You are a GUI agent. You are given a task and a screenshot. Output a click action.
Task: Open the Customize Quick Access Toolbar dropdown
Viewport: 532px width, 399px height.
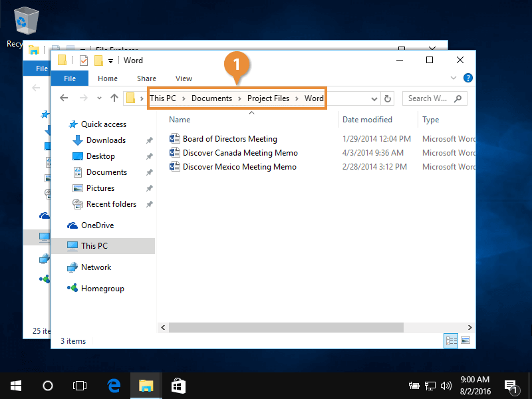point(110,60)
